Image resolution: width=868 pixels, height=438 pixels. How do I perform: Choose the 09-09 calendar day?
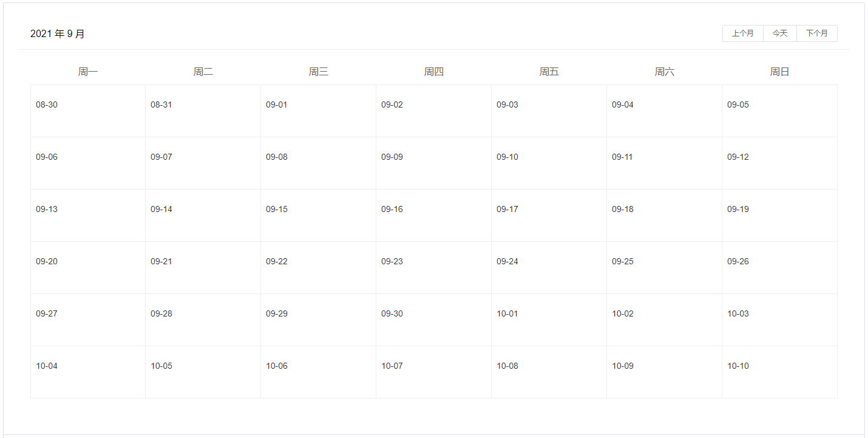click(433, 163)
